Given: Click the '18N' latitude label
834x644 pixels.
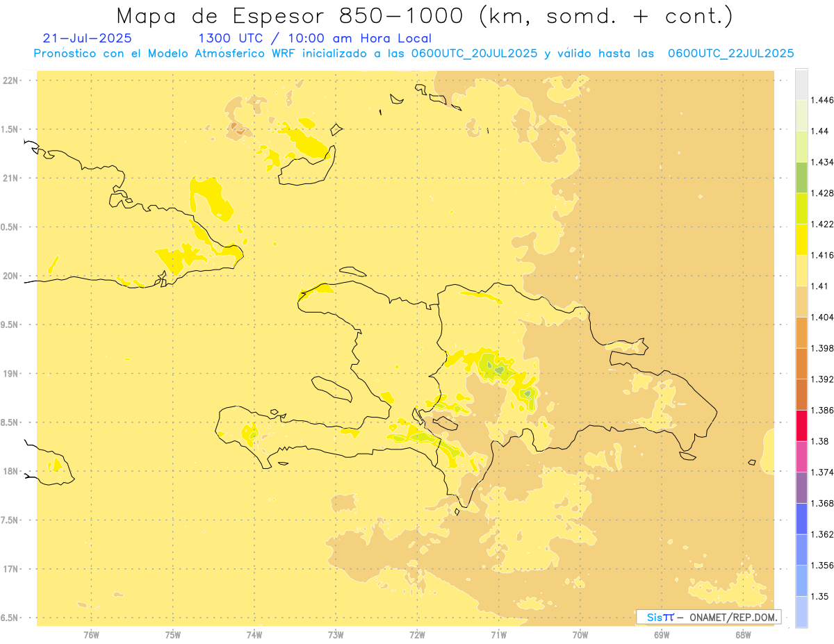Looking at the screenshot, I should click(x=11, y=471).
